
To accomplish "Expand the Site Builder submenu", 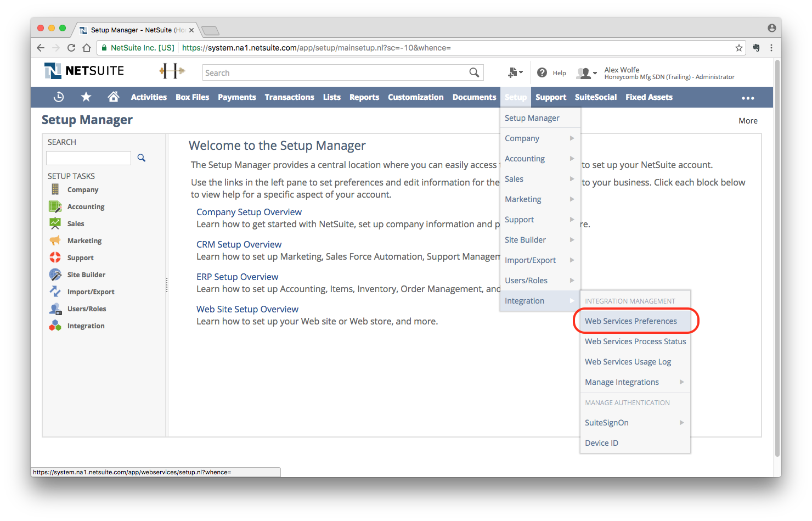I will pyautogui.click(x=540, y=240).
